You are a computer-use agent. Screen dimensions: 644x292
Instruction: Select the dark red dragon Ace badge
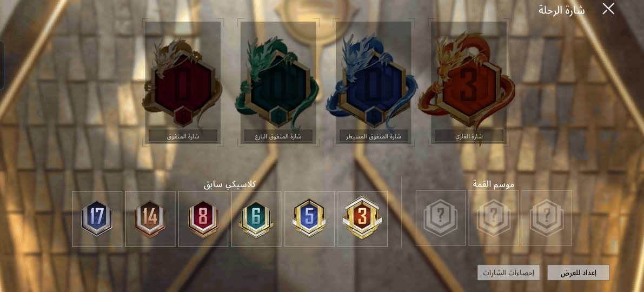pyautogui.click(x=183, y=82)
